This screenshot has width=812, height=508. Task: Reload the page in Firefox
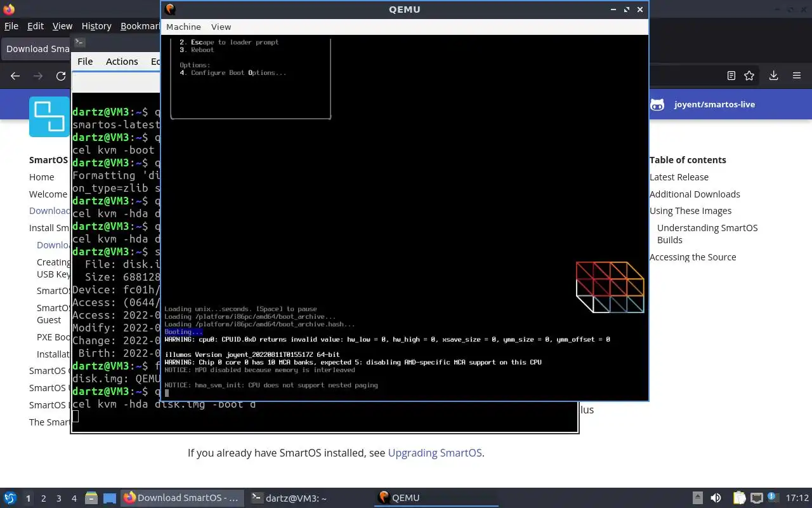(x=61, y=76)
